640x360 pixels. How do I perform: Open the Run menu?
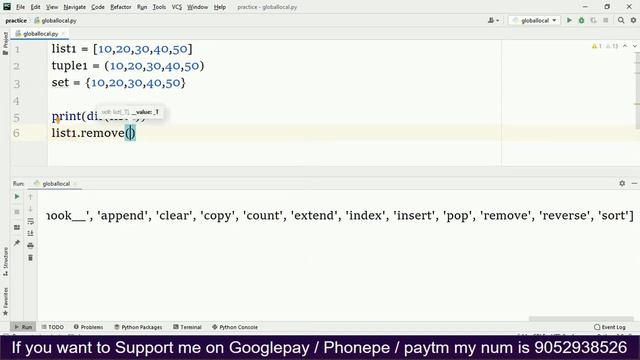coord(142,7)
